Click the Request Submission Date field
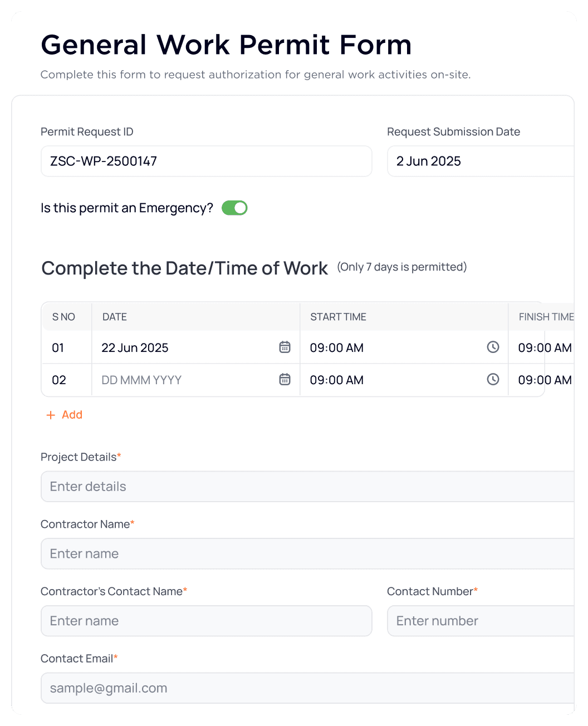 tap(482, 161)
